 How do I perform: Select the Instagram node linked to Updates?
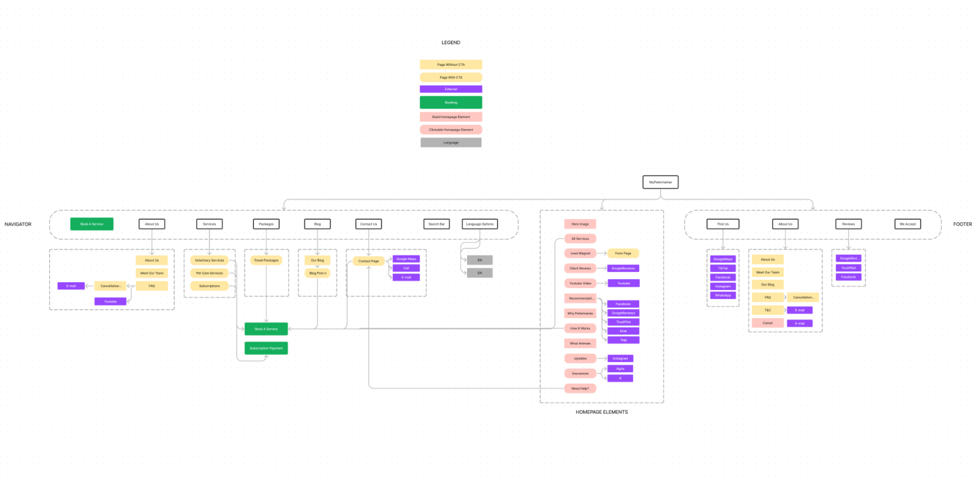point(620,358)
